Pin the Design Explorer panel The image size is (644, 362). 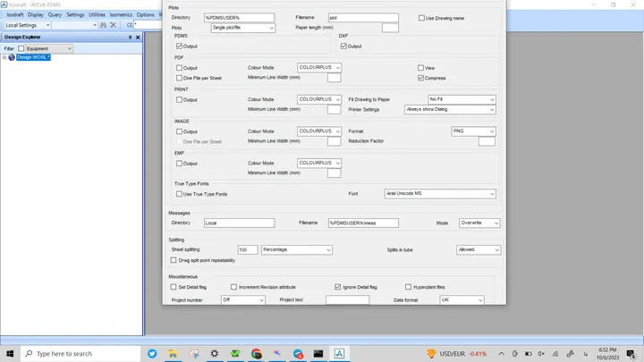(131, 37)
